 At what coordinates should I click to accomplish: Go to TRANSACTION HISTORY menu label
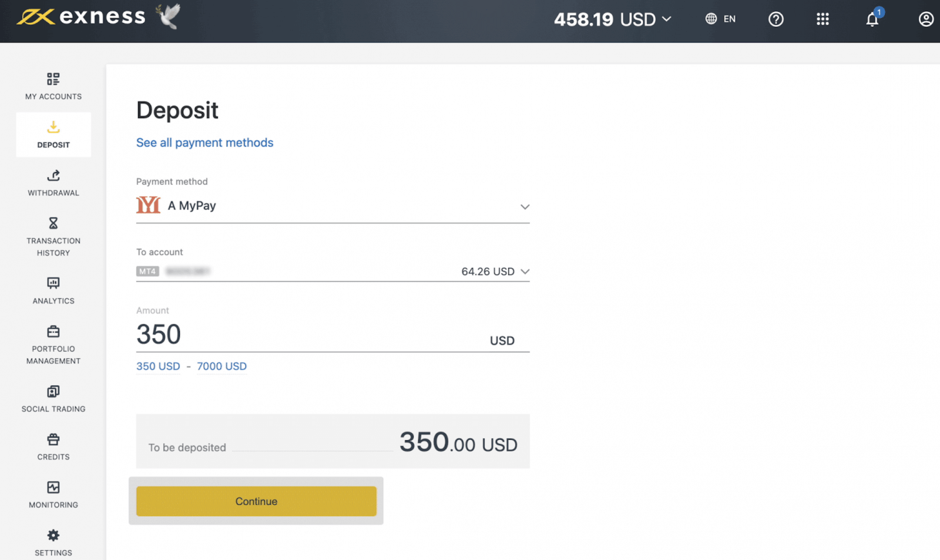[53, 247]
